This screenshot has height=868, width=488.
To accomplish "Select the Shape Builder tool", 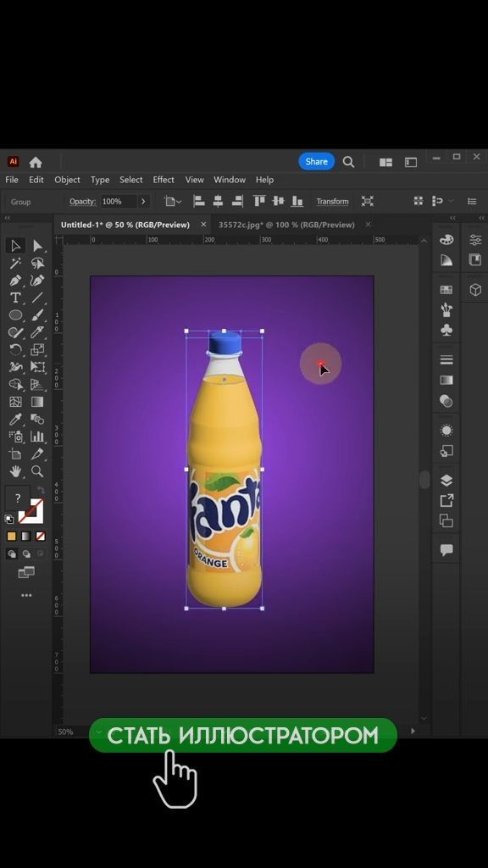I will coord(15,384).
